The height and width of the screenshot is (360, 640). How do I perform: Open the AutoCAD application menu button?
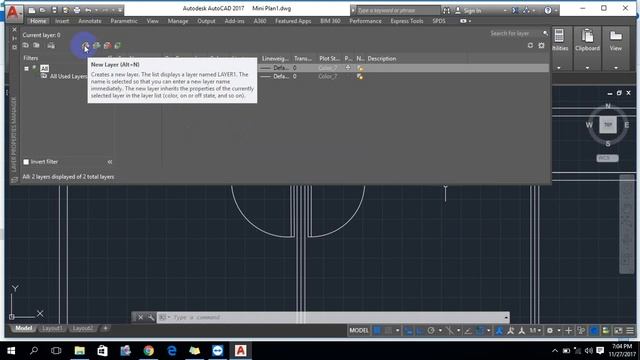click(x=13, y=13)
